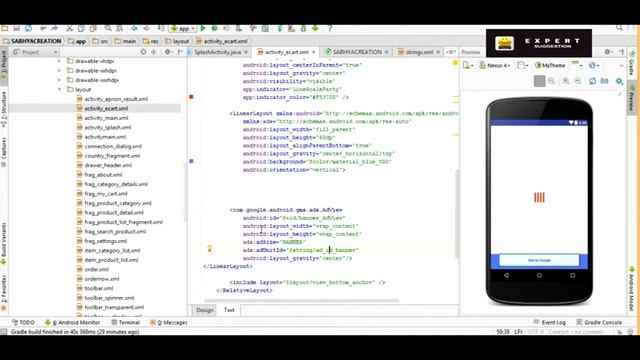Click the Save All toolbar icon
The height and width of the screenshot is (360, 640).
point(16,28)
